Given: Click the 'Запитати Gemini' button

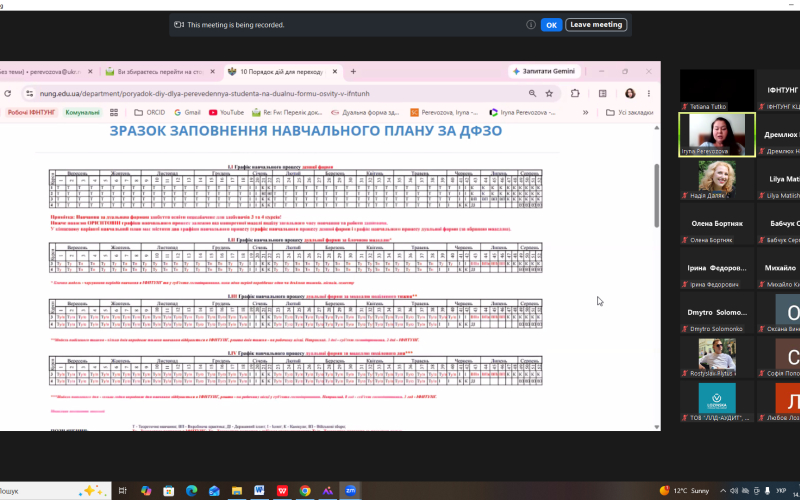Looking at the screenshot, I should (544, 71).
